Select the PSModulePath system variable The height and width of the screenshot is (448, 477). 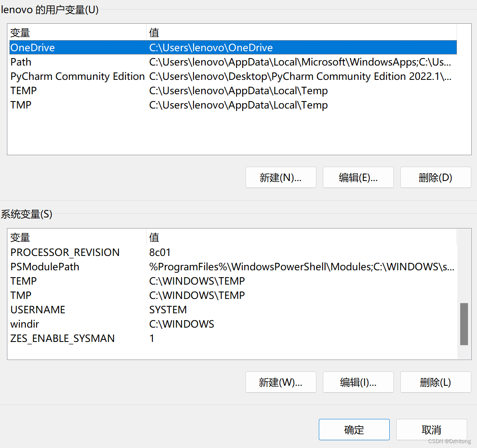(233, 267)
